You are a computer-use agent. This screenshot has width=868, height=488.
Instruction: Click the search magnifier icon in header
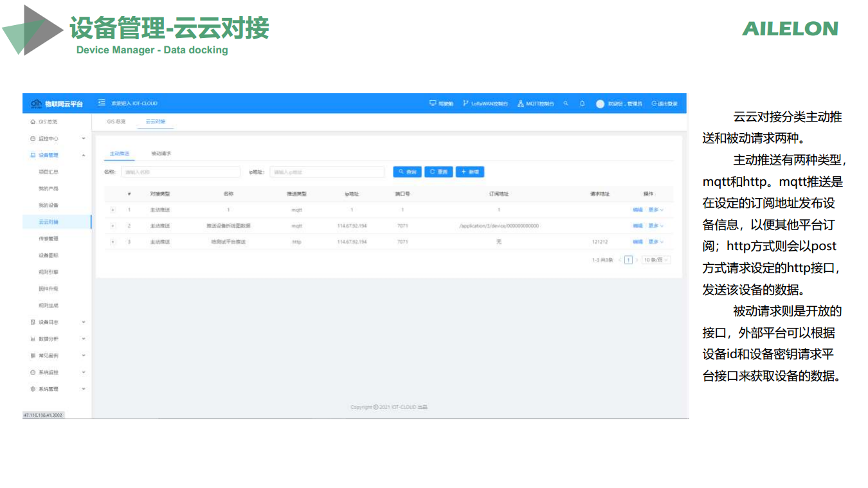(566, 104)
